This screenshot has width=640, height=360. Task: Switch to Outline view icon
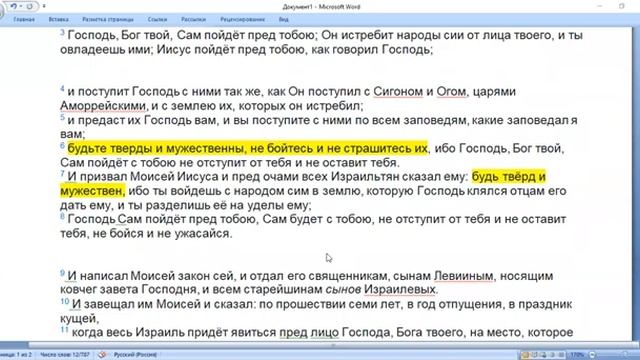(x=552, y=355)
